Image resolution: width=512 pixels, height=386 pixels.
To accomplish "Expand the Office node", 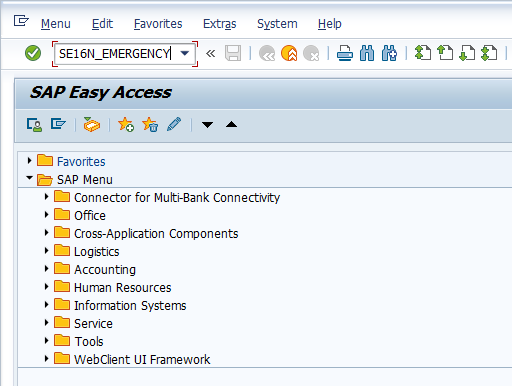I will tap(47, 215).
